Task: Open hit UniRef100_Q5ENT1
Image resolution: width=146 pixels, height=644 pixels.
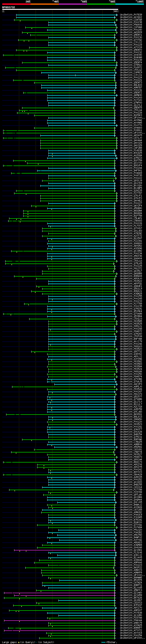Action: point(131,35)
